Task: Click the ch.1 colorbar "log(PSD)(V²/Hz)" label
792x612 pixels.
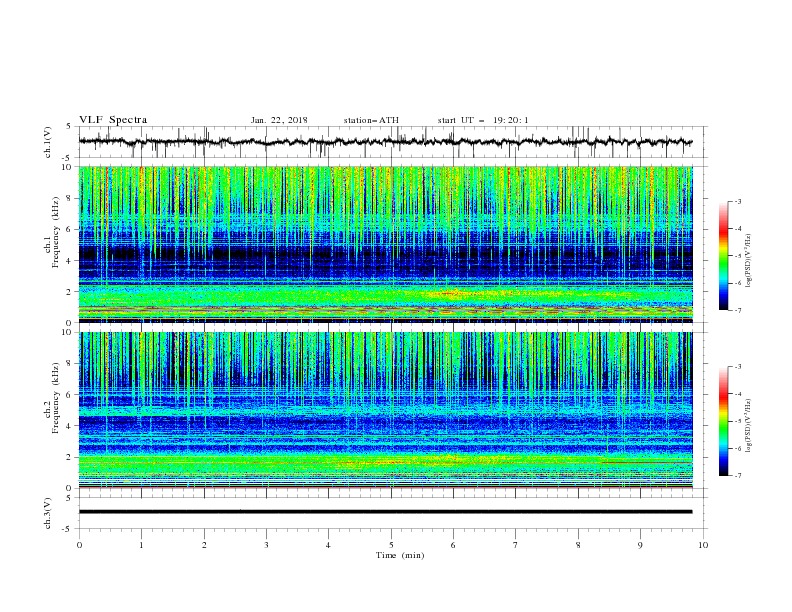Action: pyautogui.click(x=749, y=261)
